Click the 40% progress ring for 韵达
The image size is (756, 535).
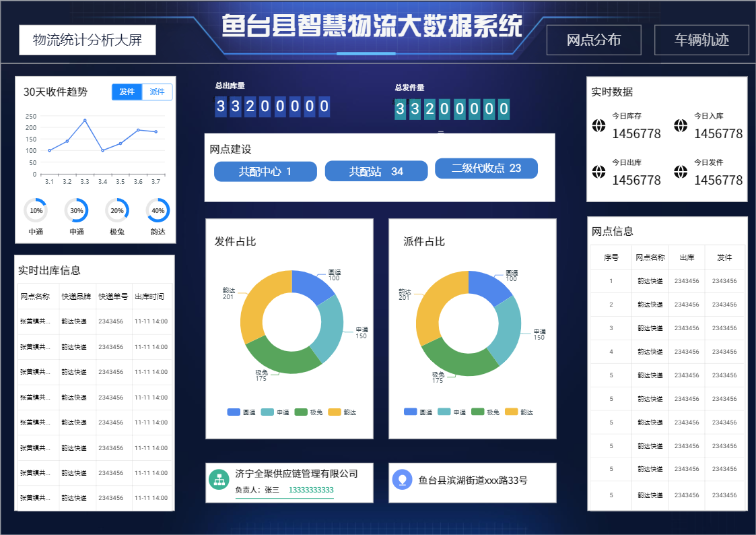[158, 210]
